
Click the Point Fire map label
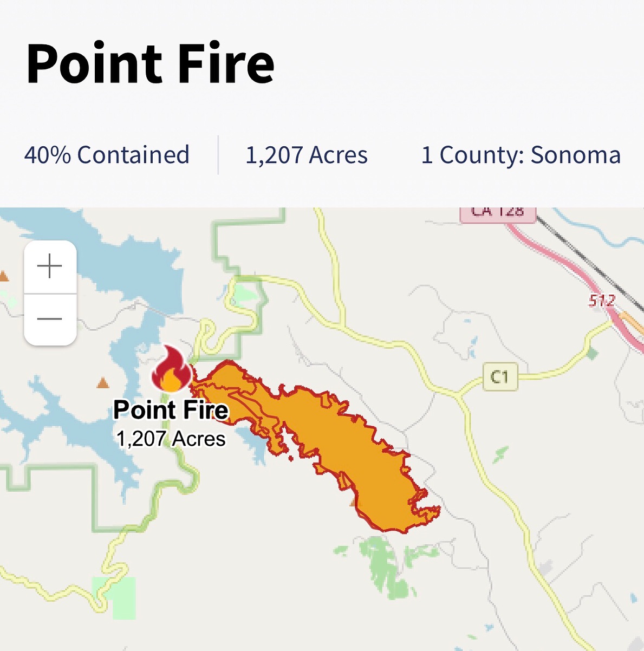click(x=171, y=410)
